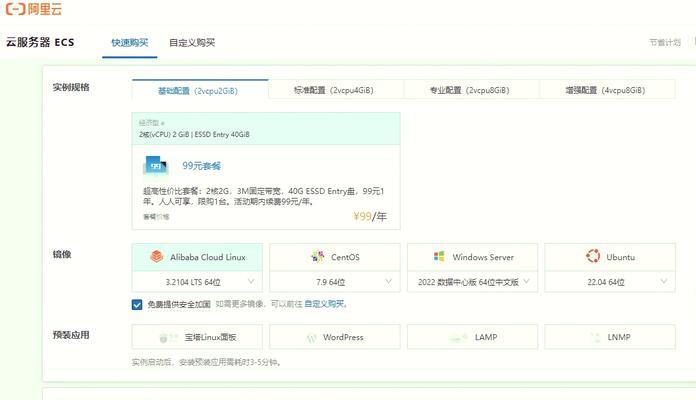Choose the Ubuntu image
The width and height of the screenshot is (696, 400).
(x=610, y=257)
